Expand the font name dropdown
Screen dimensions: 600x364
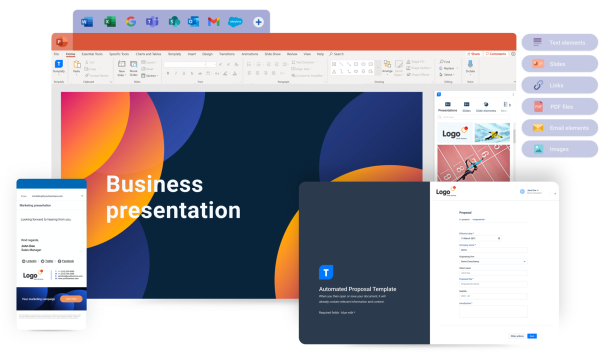(185, 64)
